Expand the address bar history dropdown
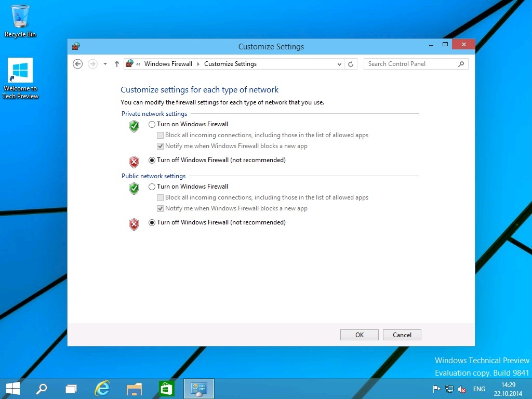The height and width of the screenshot is (399, 532). 339,64
